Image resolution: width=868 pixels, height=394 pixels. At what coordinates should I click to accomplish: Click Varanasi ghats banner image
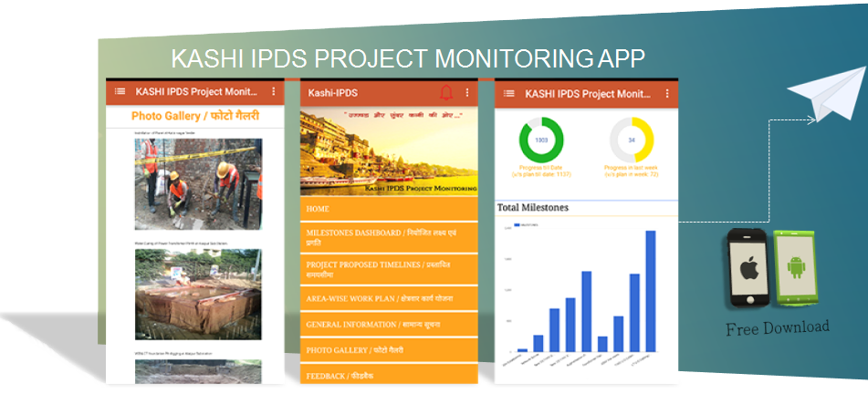click(389, 152)
